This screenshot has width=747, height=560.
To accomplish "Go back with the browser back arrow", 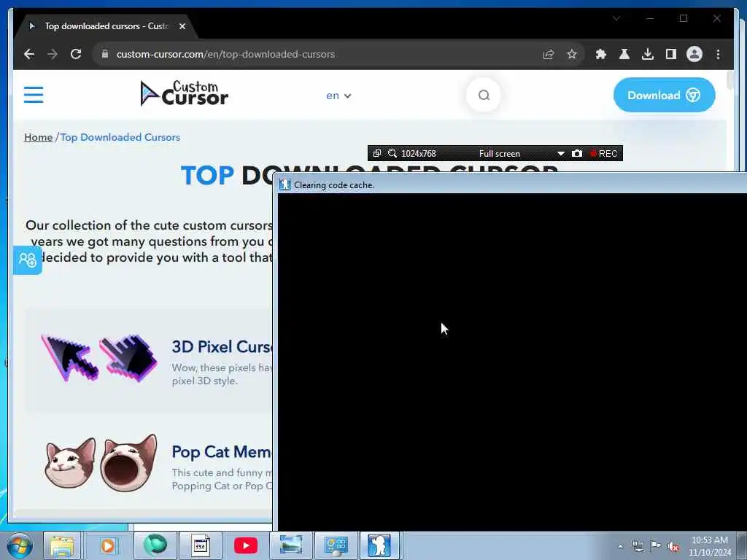I will pyautogui.click(x=29, y=54).
